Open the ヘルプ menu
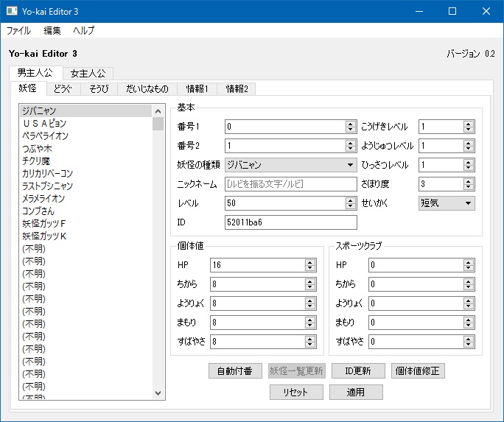Screen dimensions: 504x422 [x=83, y=30]
